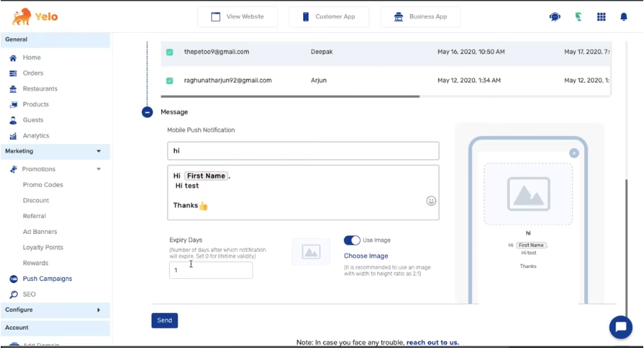Uncheck the thepetoo9@gmail.com row checkbox
This screenshot has height=348, width=644.
click(170, 52)
